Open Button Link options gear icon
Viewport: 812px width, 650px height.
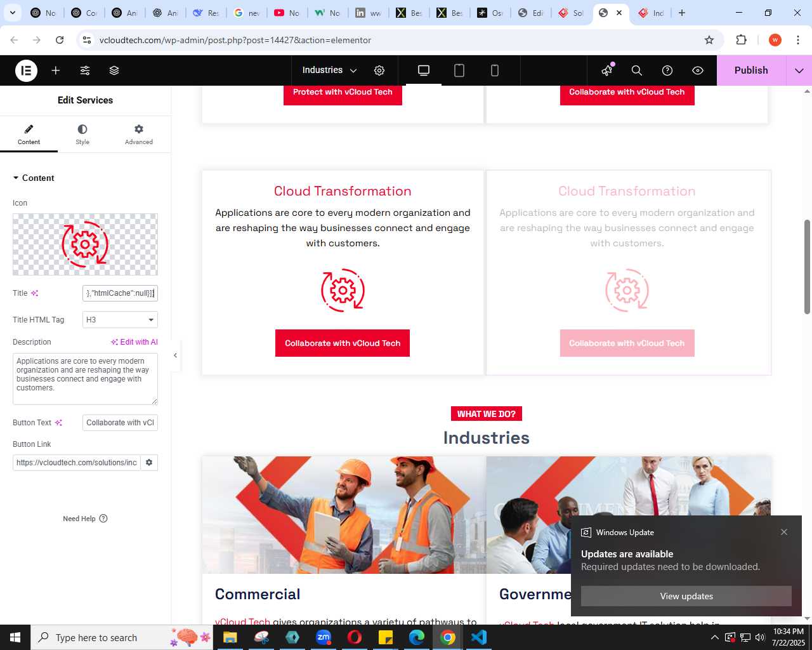click(x=149, y=463)
